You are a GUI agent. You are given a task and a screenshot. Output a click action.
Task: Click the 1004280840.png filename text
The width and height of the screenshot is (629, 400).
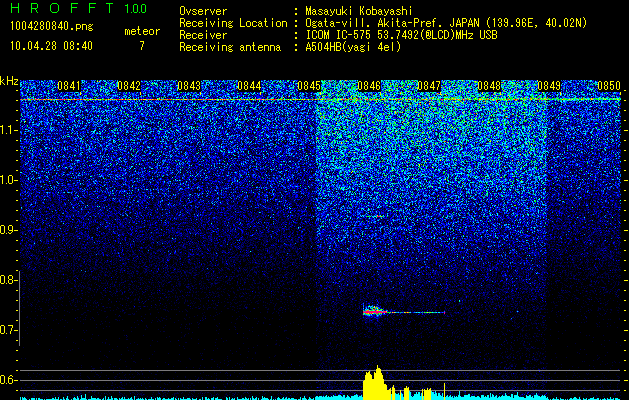(51, 26)
